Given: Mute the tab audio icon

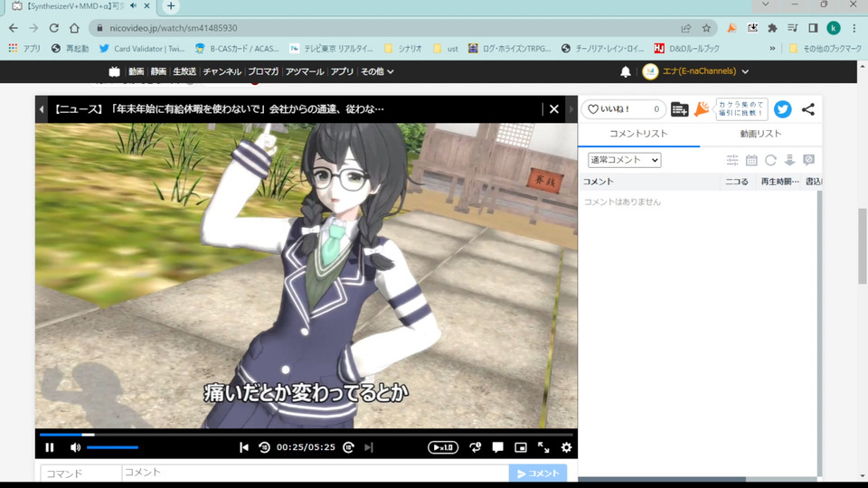Looking at the screenshot, I should (134, 5).
